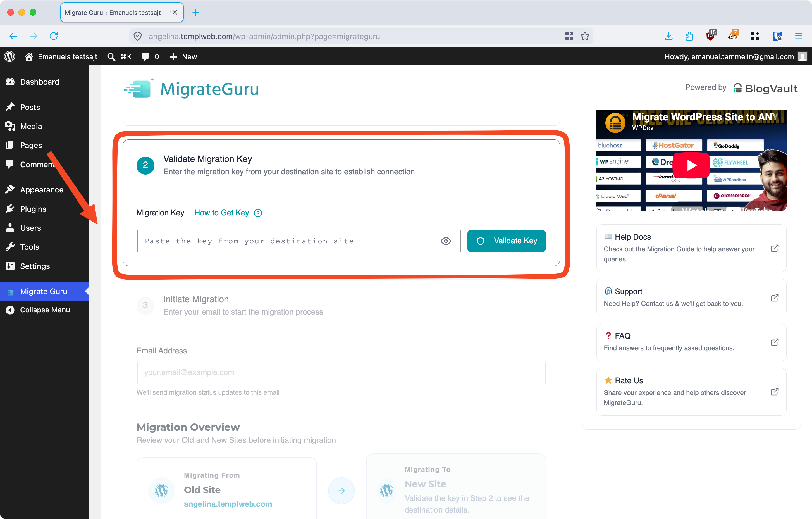
Task: Click the browser address bar URL
Action: (264, 36)
